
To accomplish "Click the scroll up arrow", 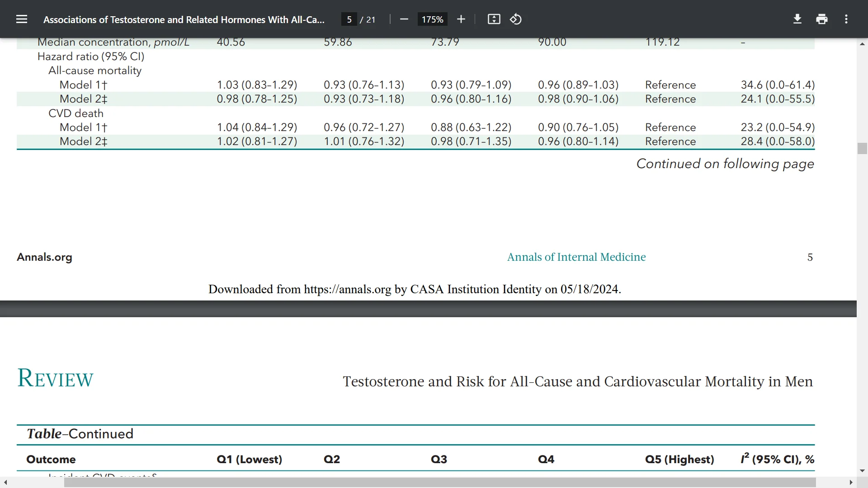I will click(x=862, y=44).
